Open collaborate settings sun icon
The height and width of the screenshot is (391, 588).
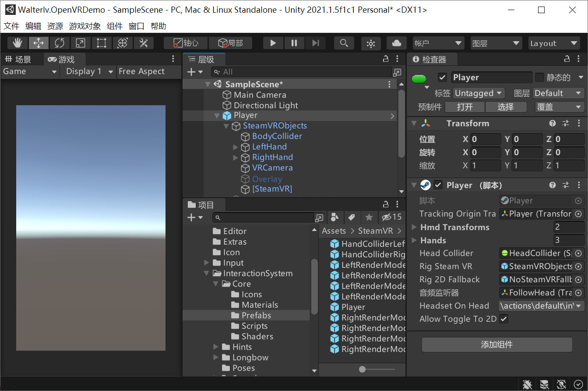click(371, 43)
